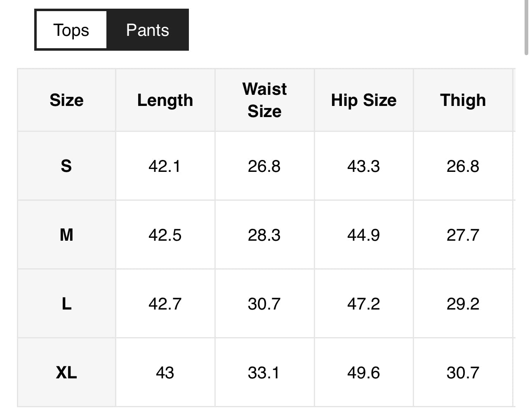This screenshot has height=413, width=532.
Task: Click the M thigh value 27.7
Action: click(x=463, y=235)
